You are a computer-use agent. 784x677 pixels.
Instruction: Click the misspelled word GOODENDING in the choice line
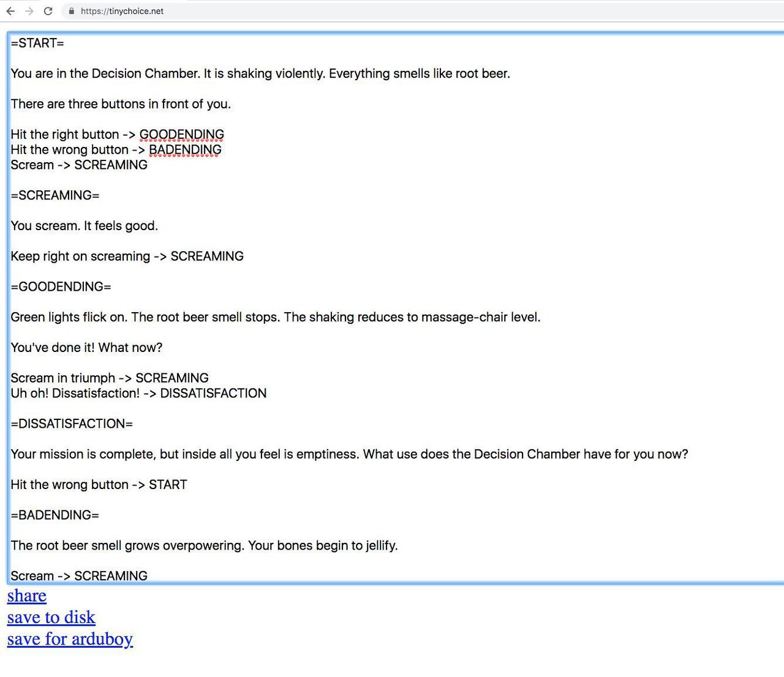click(182, 134)
